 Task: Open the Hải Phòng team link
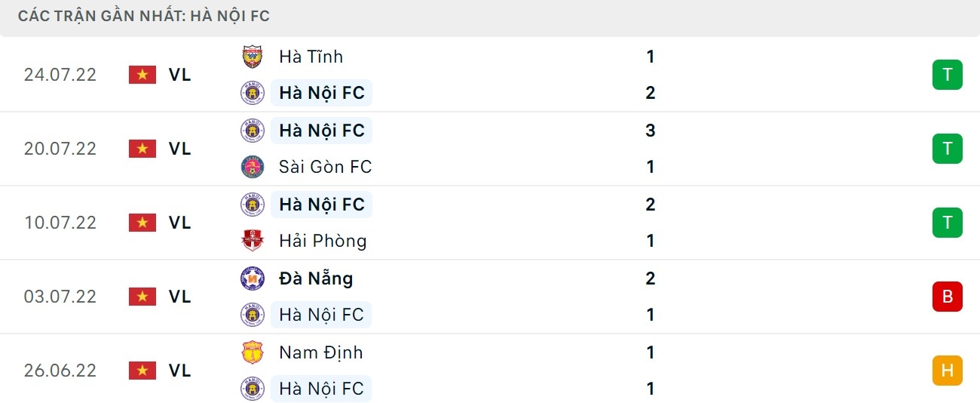(323, 241)
